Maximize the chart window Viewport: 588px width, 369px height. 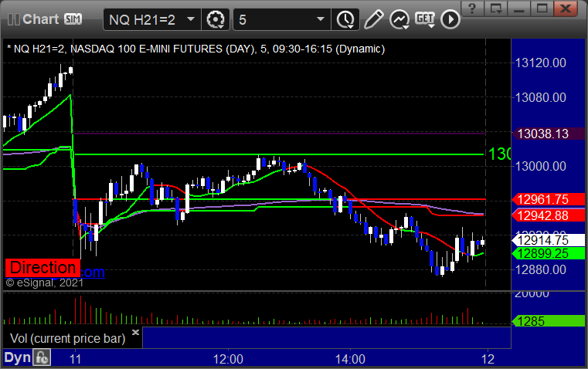[542, 8]
